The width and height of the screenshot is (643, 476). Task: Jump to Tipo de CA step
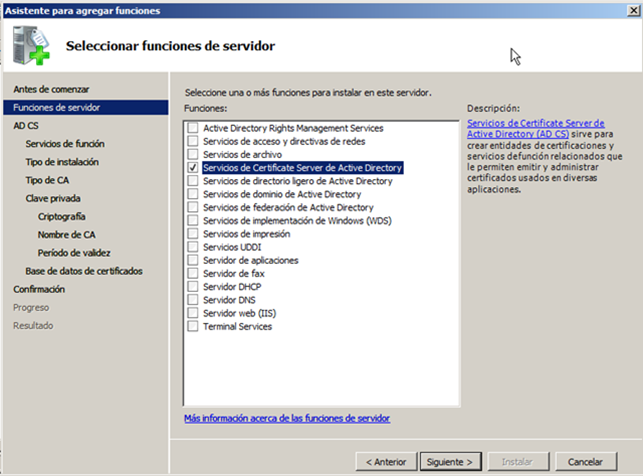click(46, 180)
